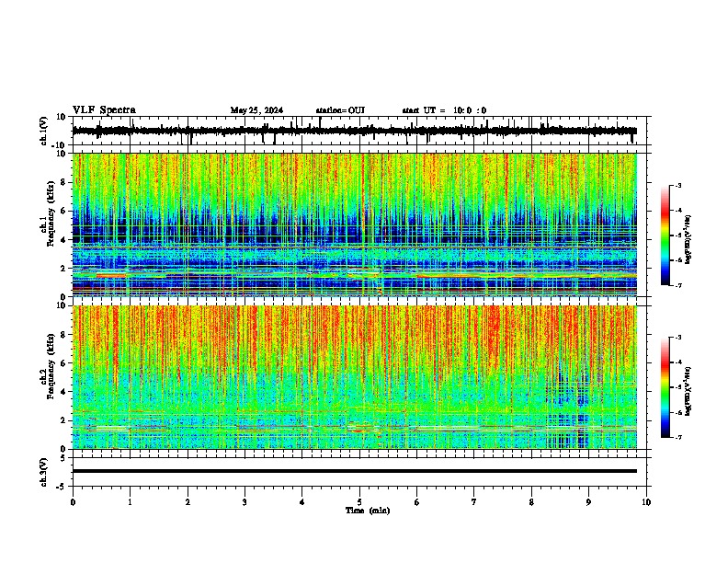Click the "-7" label below ch.2 color scale

pyautogui.click(x=677, y=437)
